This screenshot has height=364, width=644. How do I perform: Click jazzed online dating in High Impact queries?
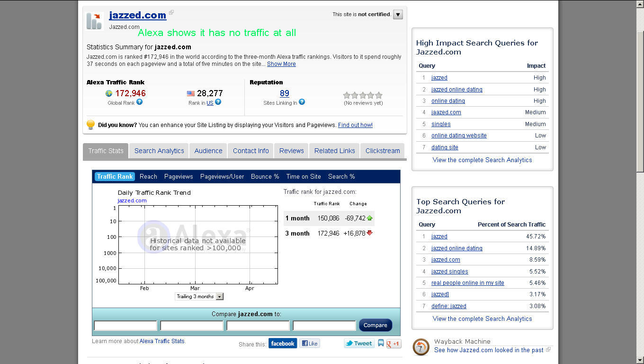[x=457, y=90]
